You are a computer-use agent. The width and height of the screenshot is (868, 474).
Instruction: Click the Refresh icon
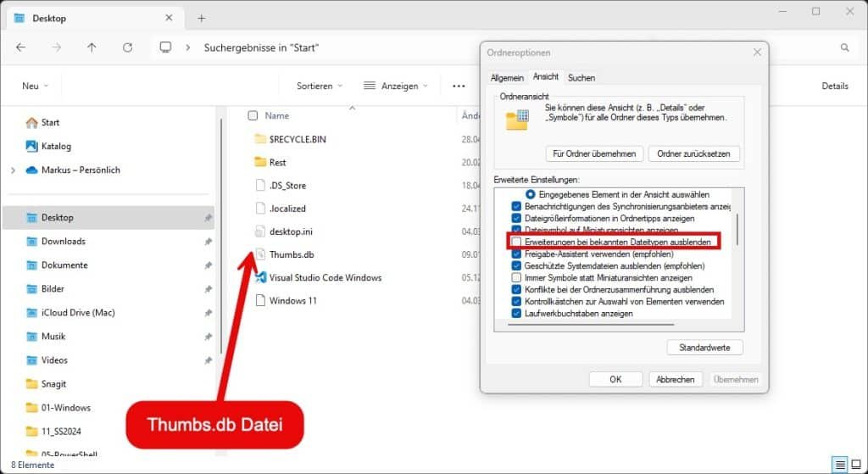coord(127,47)
